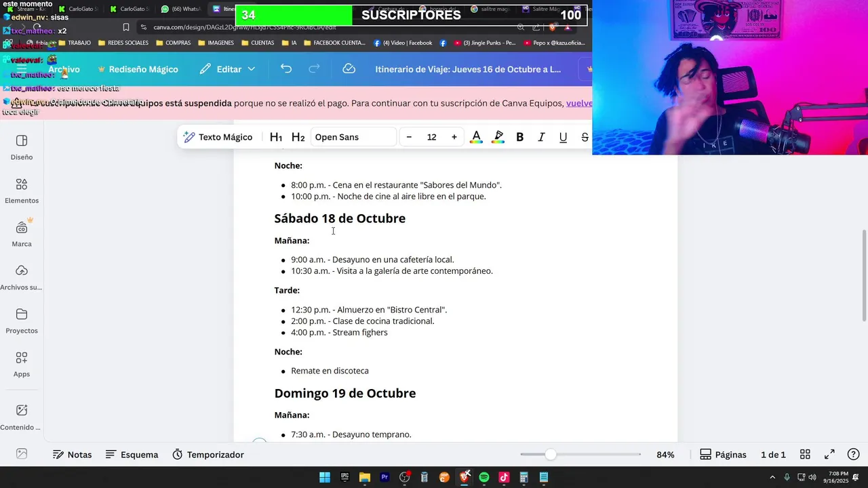Redo the last action
The image size is (868, 488).
314,69
